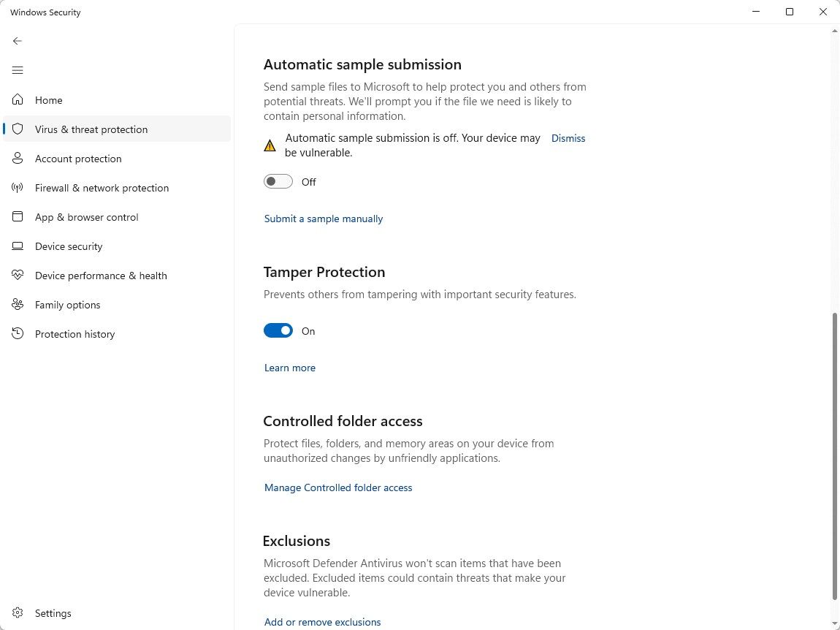Click the Exclusions heading
The width and height of the screenshot is (840, 630).
click(297, 541)
